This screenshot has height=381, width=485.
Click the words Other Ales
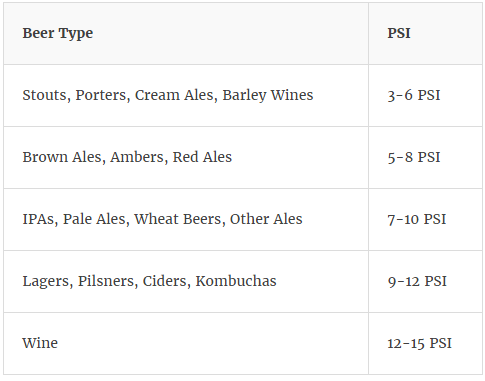point(266,219)
